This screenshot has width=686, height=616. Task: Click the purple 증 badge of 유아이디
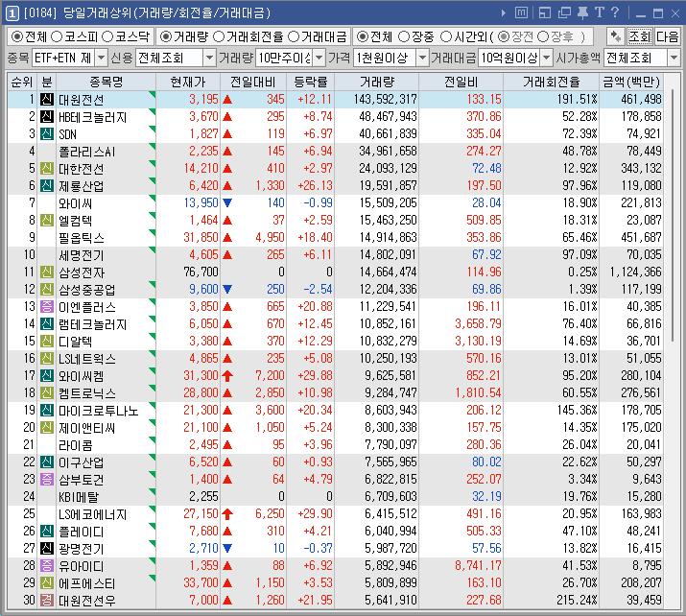click(47, 565)
